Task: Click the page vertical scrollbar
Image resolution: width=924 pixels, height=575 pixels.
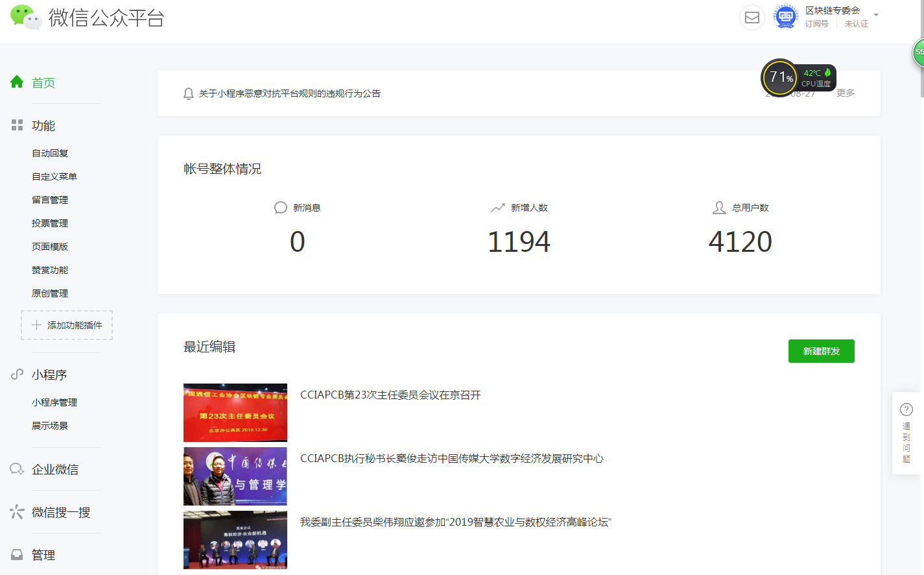Action: [x=921, y=49]
